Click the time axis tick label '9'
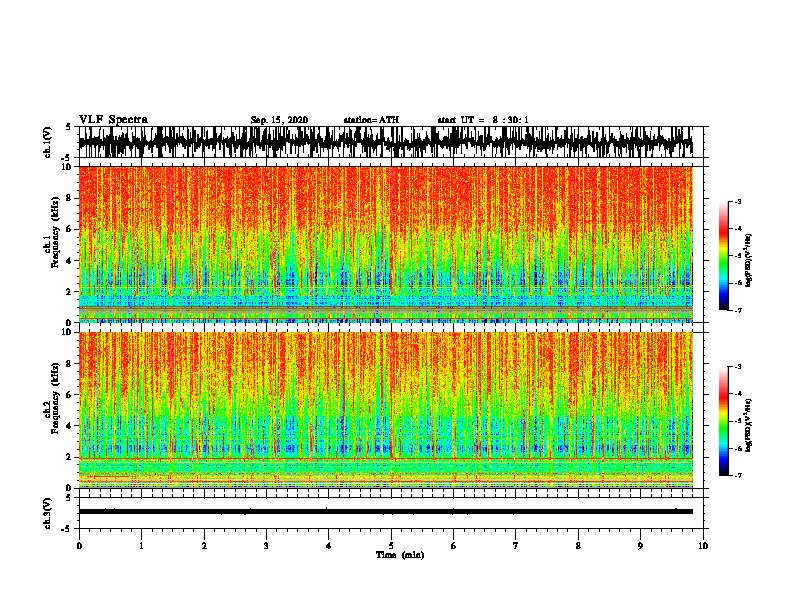 point(640,546)
